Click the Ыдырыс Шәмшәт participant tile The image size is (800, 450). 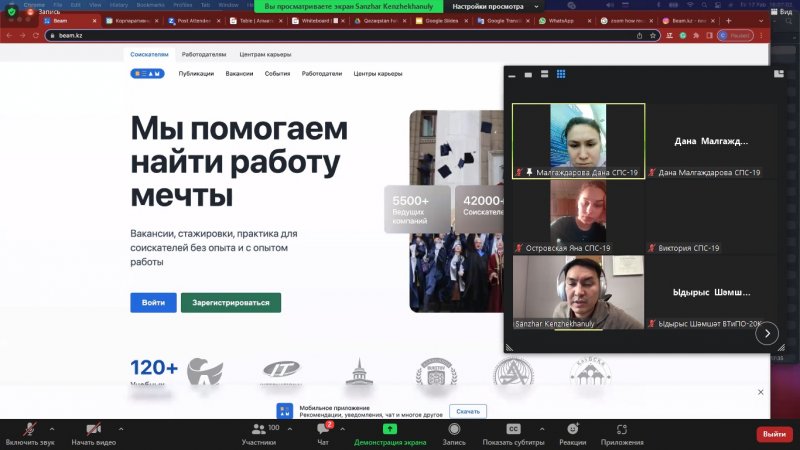click(711, 292)
